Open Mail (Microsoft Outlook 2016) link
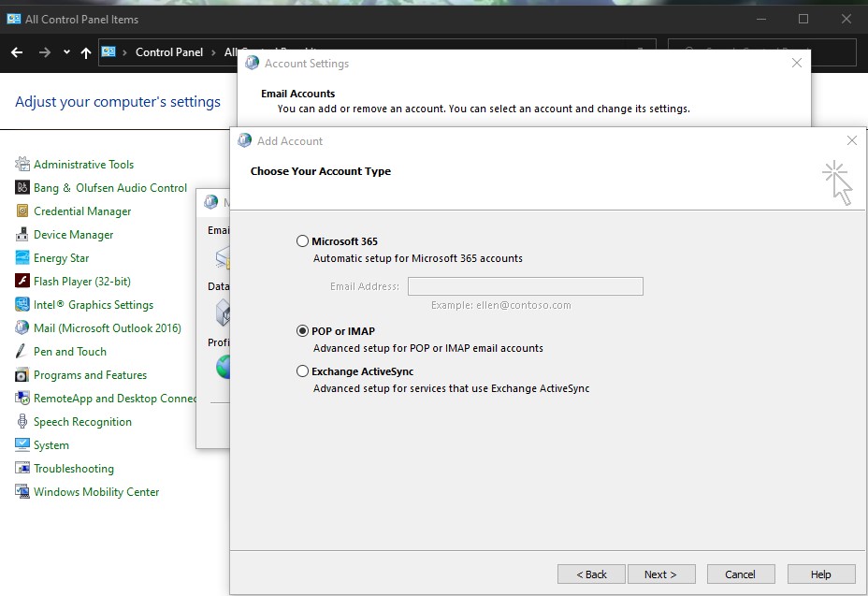This screenshot has height=596, width=868. [x=108, y=327]
